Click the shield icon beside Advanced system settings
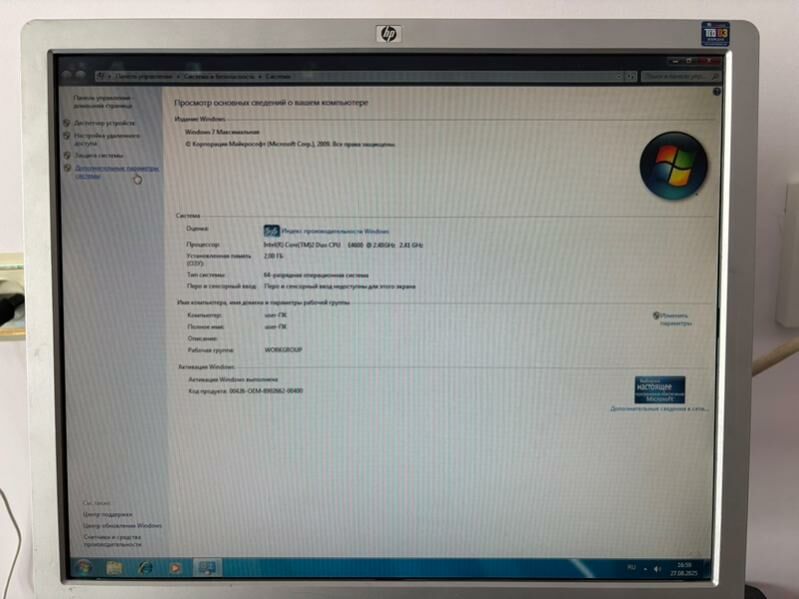The height and width of the screenshot is (599, 799). pyautogui.click(x=68, y=168)
